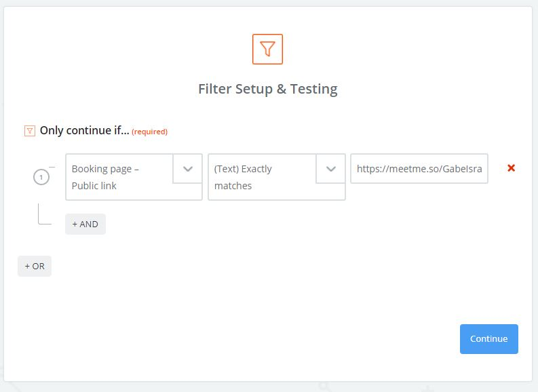Click the small dash above rule circle
The image size is (538, 392).
point(52,166)
